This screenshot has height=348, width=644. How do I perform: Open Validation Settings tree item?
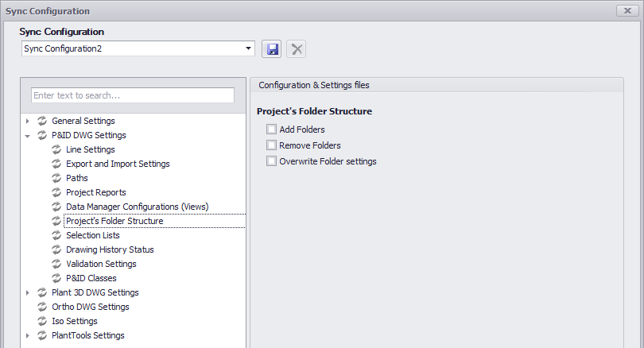pos(101,264)
